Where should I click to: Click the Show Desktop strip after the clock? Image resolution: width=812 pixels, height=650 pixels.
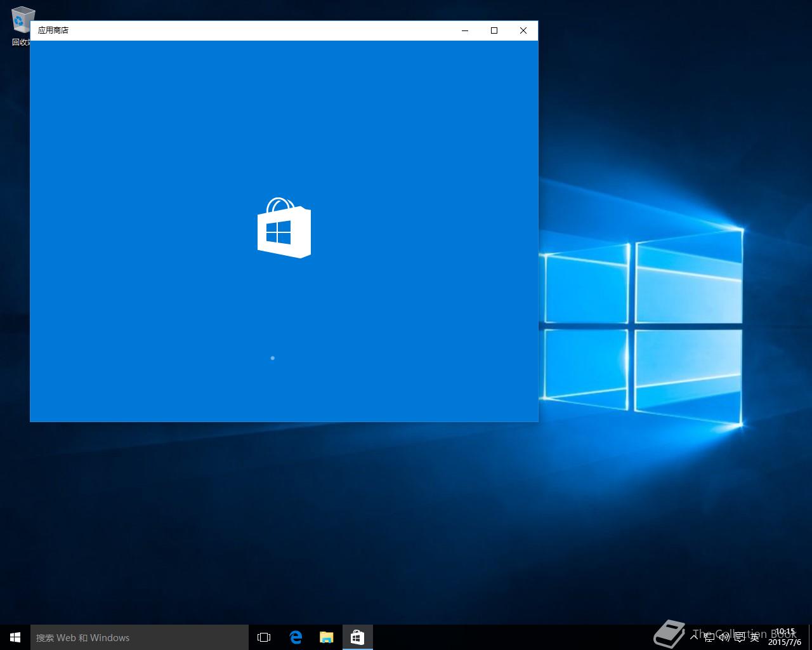[810, 637]
